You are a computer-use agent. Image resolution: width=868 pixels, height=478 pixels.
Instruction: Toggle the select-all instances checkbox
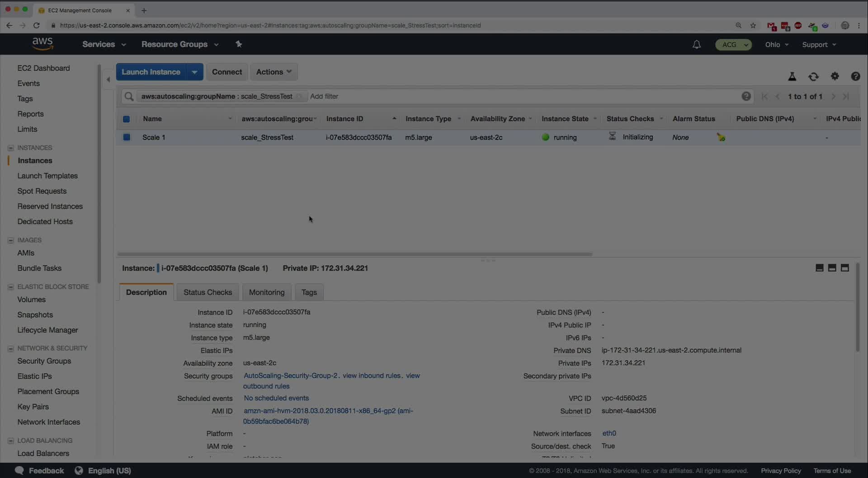(x=126, y=119)
